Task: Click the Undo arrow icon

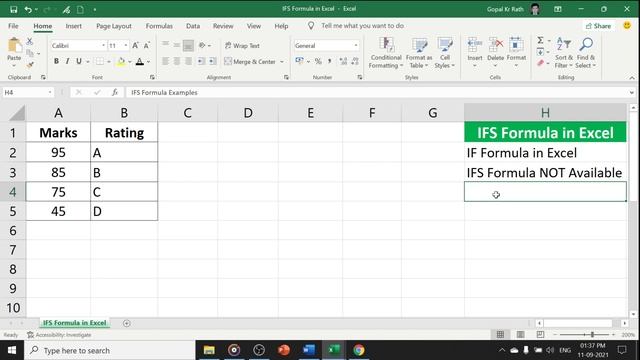Action: point(28,9)
